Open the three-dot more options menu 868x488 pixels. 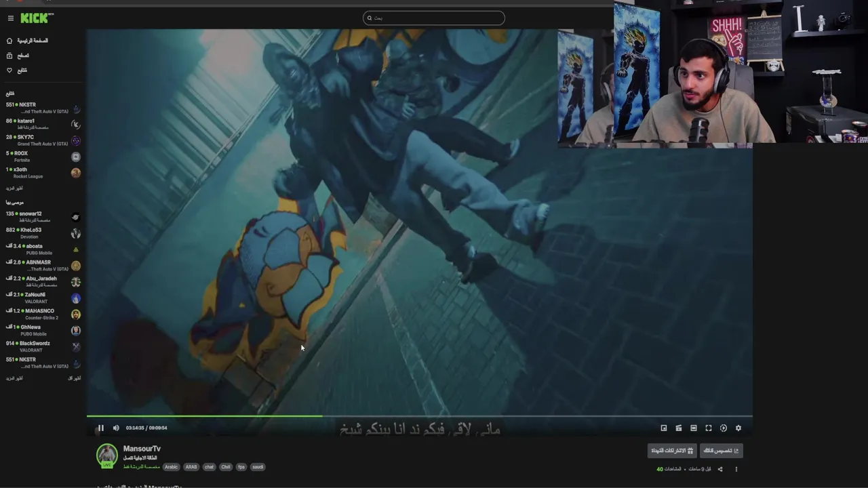[736, 469]
